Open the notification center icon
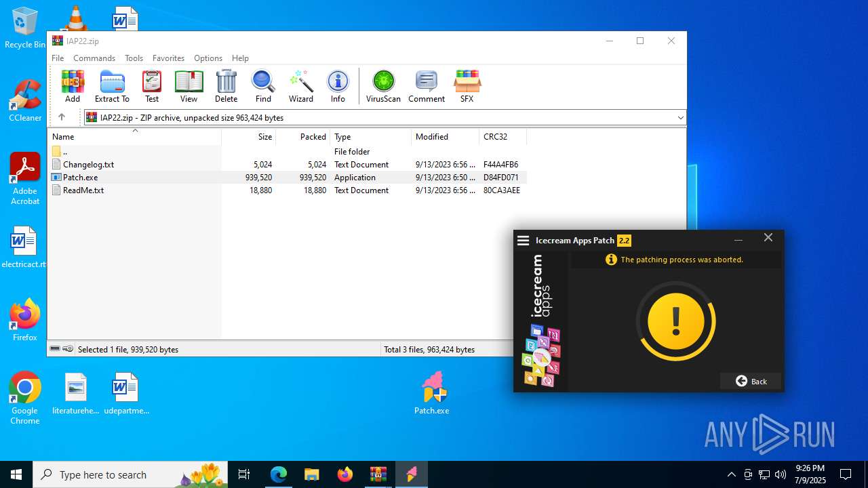This screenshot has height=488, width=868. click(846, 474)
